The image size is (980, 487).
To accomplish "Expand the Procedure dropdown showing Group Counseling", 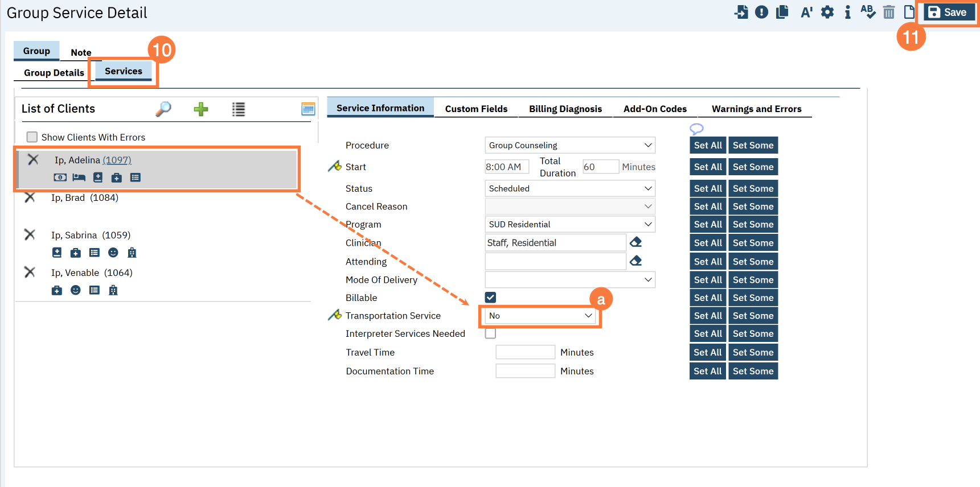I will pyautogui.click(x=569, y=145).
